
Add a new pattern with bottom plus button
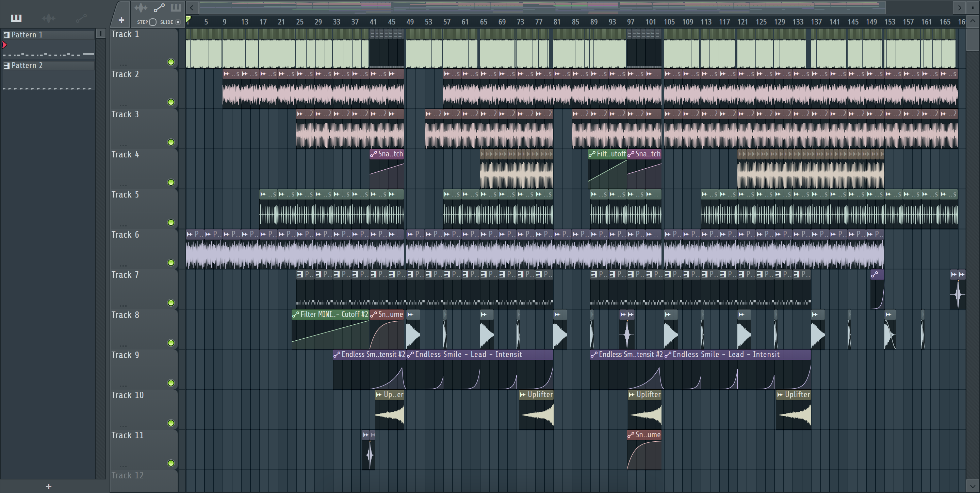pos(48,486)
